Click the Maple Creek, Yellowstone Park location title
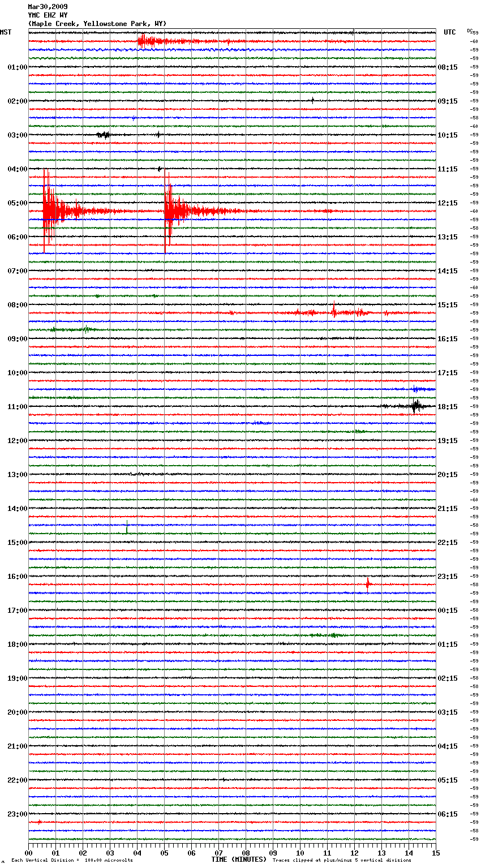 point(97,24)
